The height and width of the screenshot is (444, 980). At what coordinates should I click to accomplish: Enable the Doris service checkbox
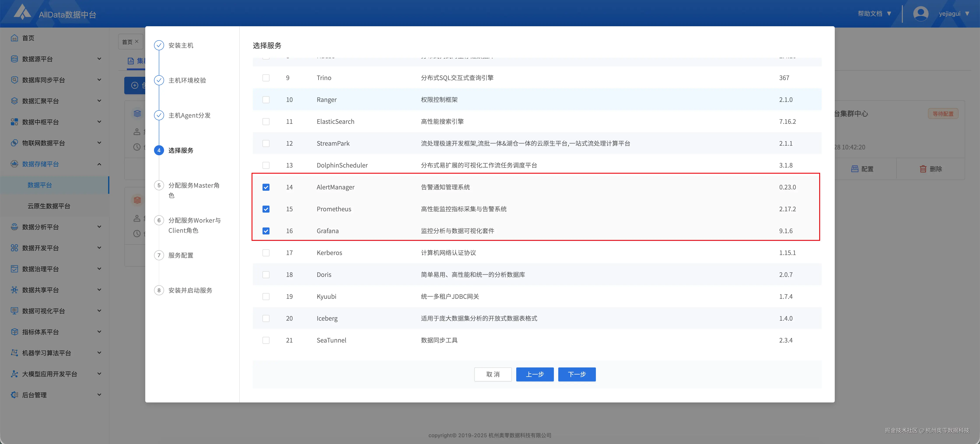(266, 275)
